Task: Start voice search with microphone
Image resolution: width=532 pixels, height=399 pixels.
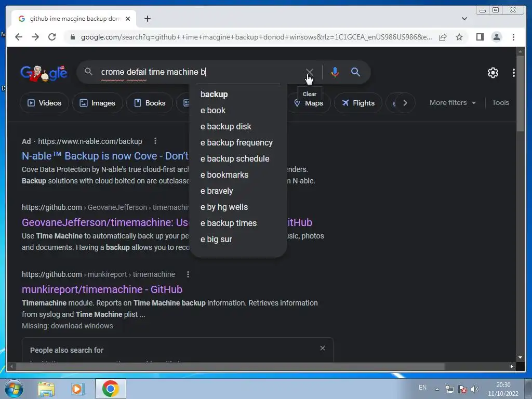Action: point(335,72)
